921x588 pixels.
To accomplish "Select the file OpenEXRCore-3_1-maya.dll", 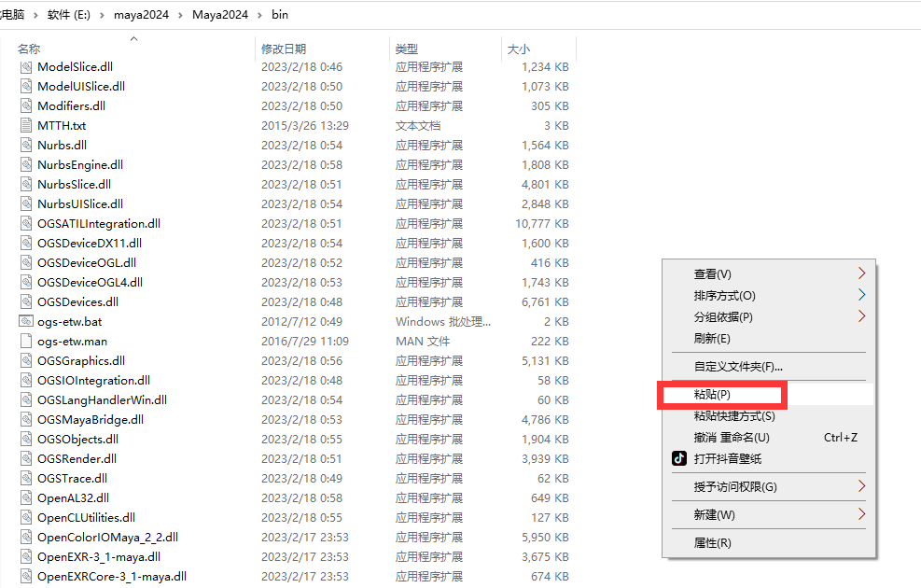I will (112, 577).
